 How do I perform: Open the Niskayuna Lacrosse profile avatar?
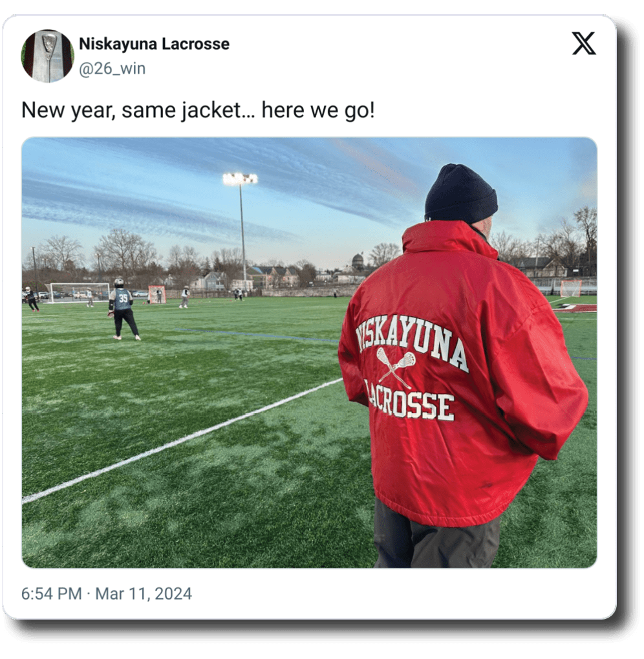coord(47,56)
